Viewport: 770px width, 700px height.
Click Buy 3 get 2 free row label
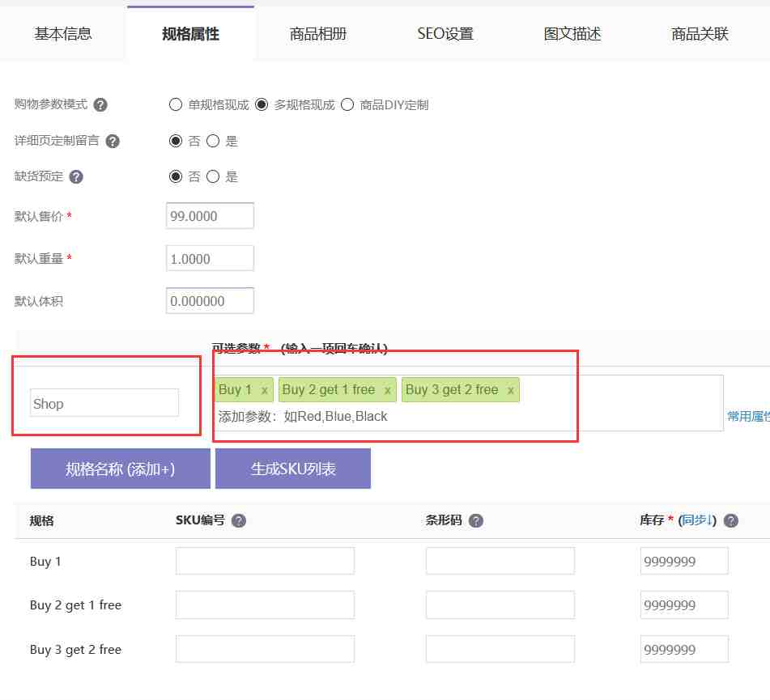point(75,650)
